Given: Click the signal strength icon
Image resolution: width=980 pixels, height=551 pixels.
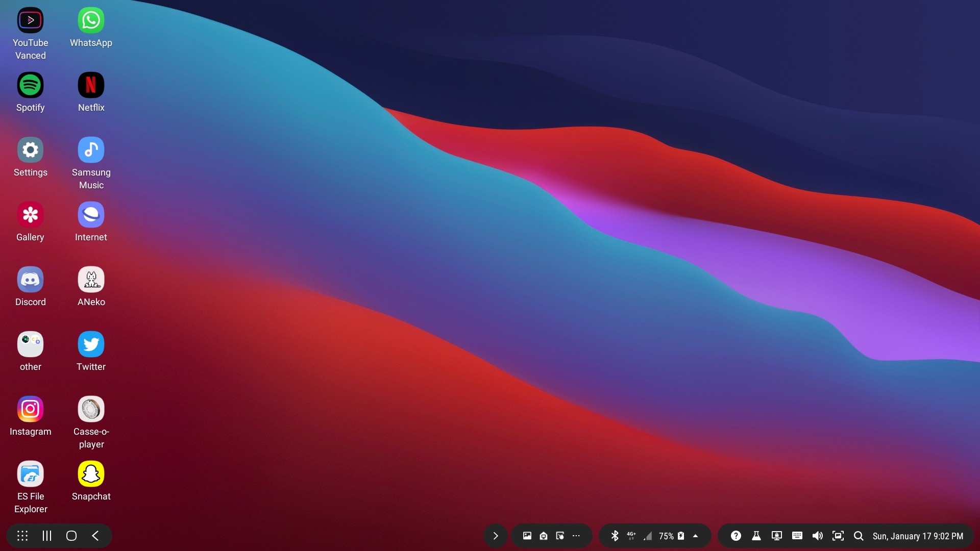Looking at the screenshot, I should point(648,536).
